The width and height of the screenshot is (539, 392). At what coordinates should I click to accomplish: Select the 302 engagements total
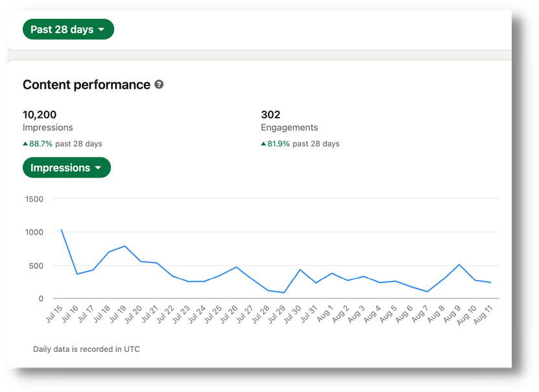[270, 115]
